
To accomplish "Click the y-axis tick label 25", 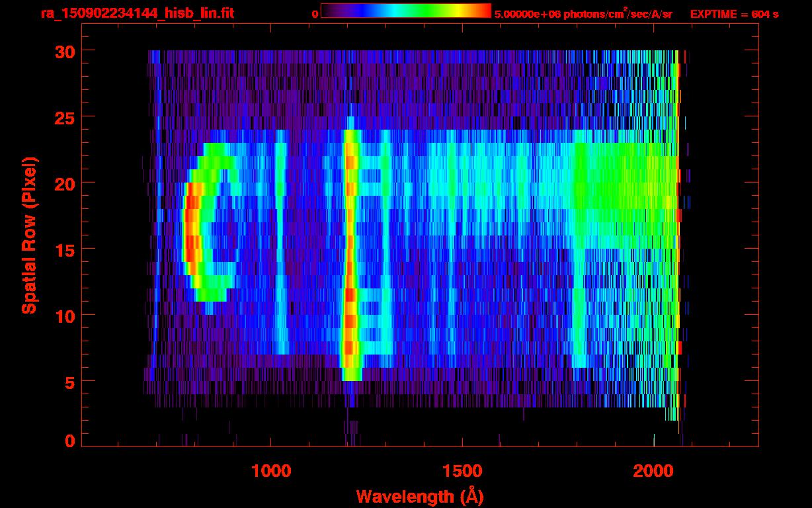I will 65,117.
